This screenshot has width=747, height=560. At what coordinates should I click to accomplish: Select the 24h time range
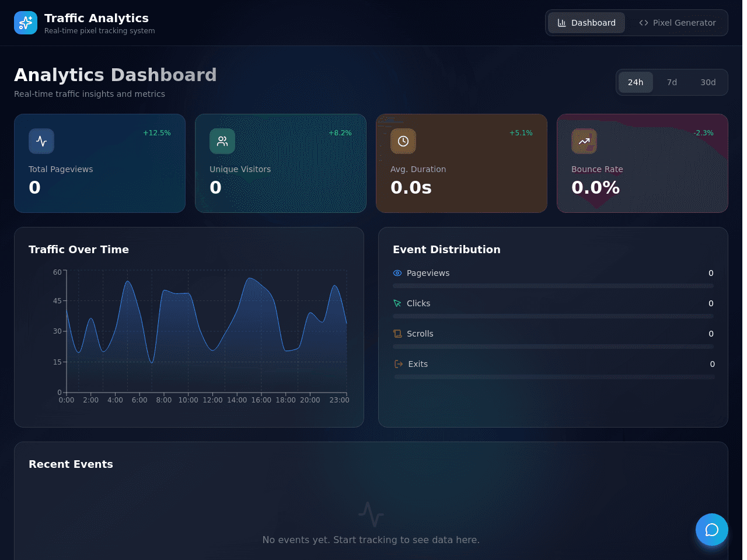tap(636, 82)
